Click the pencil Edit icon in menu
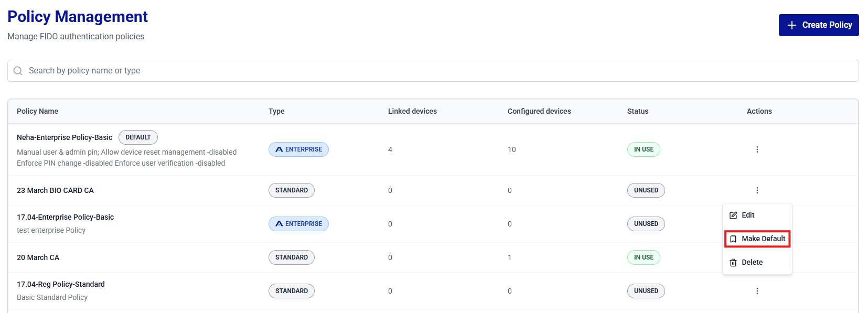This screenshot has height=313, width=868. click(733, 215)
